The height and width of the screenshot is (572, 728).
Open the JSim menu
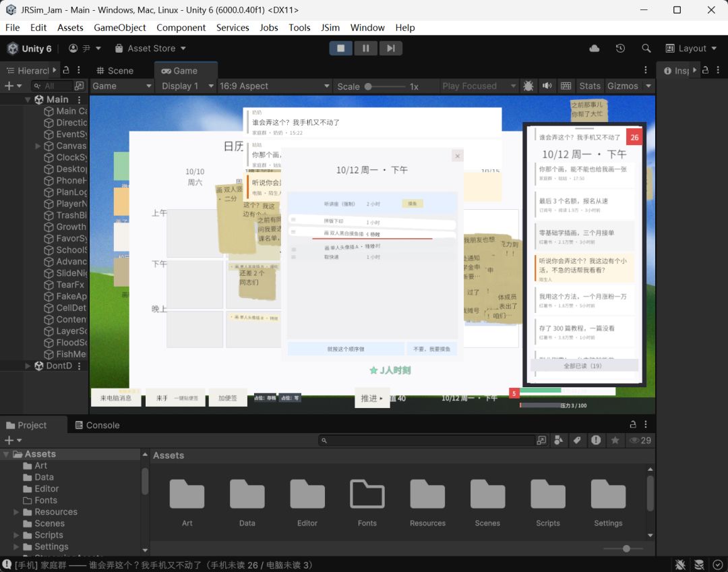tap(330, 28)
